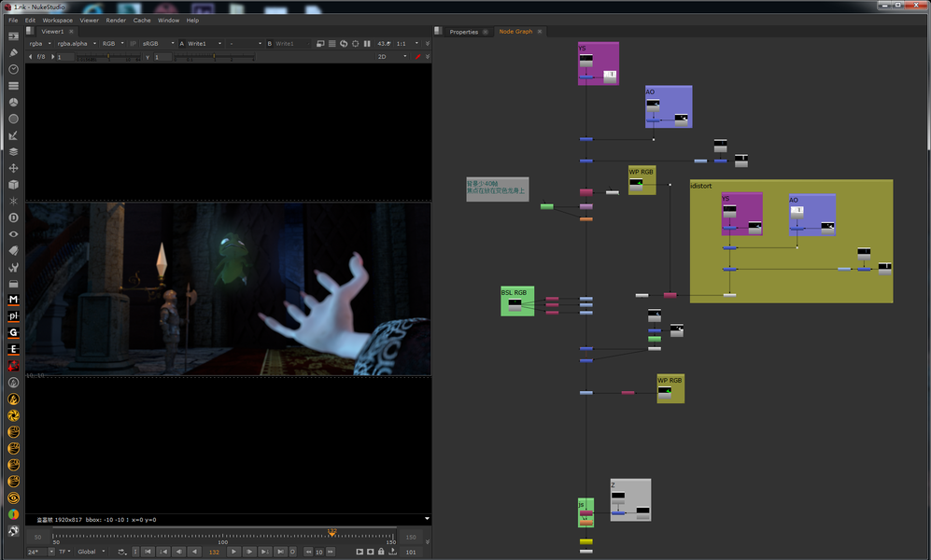Viewport: 931px width, 560px height.
Task: Open the Channel nodes stacked-lines icon
Action: (x=13, y=86)
